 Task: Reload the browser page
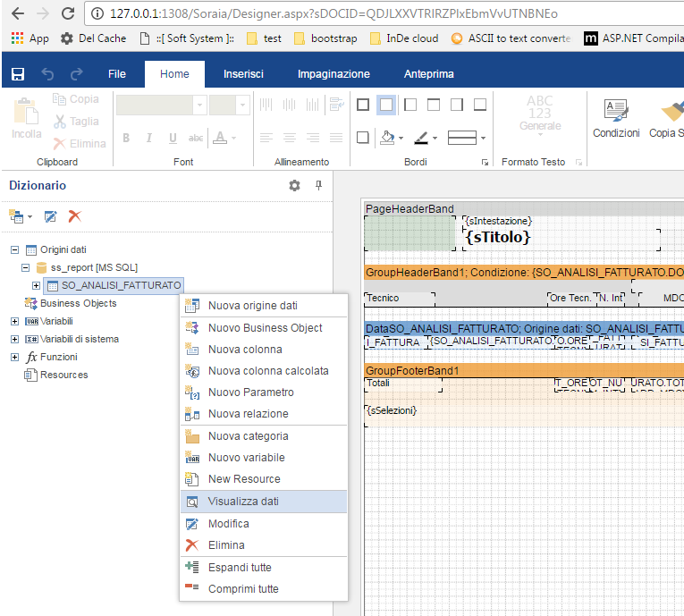(68, 13)
